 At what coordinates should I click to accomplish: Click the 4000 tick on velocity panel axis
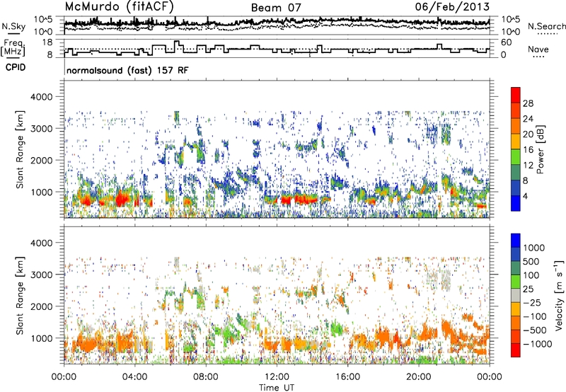click(x=41, y=243)
